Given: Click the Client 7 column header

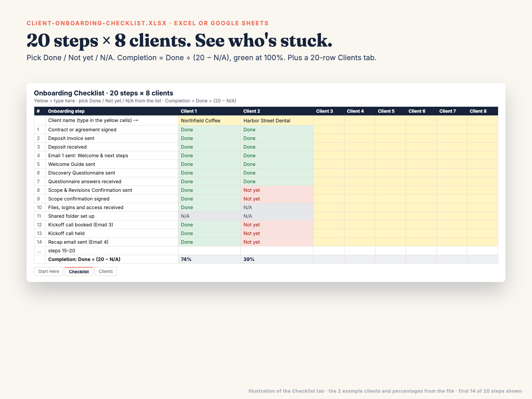Looking at the screenshot, I should click(x=452, y=111).
